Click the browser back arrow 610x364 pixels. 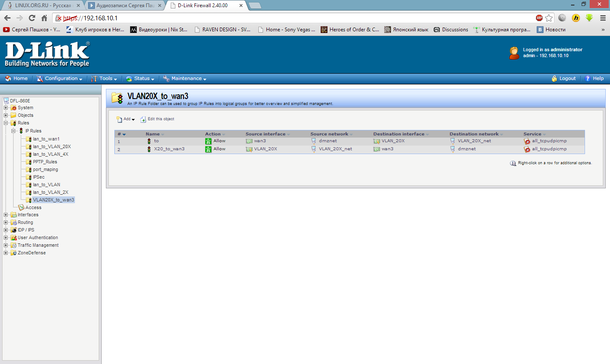click(7, 18)
